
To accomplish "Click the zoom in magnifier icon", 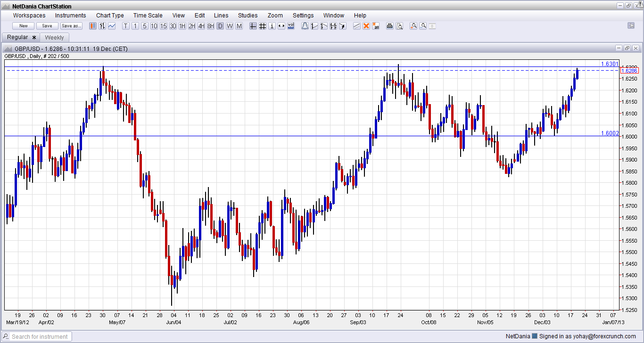I will (x=413, y=26).
